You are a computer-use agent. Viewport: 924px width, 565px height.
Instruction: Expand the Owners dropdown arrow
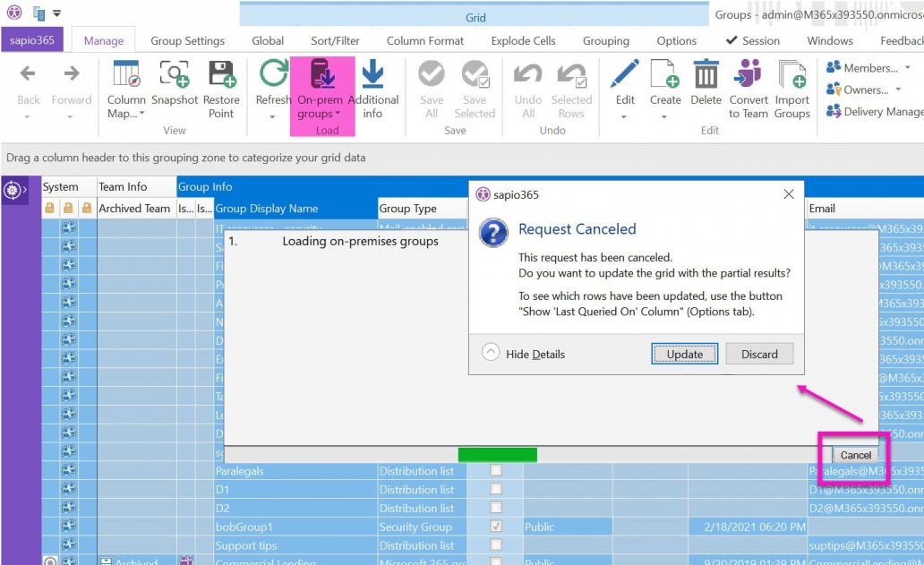click(x=899, y=90)
